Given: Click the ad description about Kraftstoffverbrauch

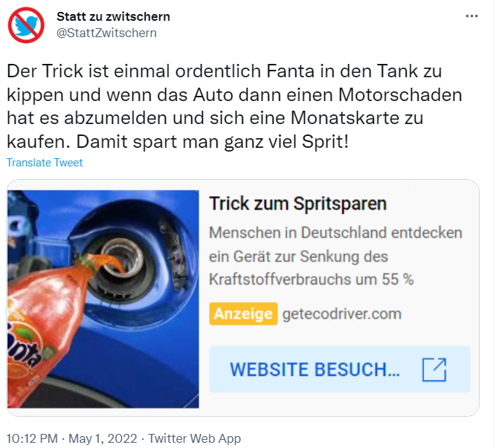Looking at the screenshot, I should (x=335, y=256).
